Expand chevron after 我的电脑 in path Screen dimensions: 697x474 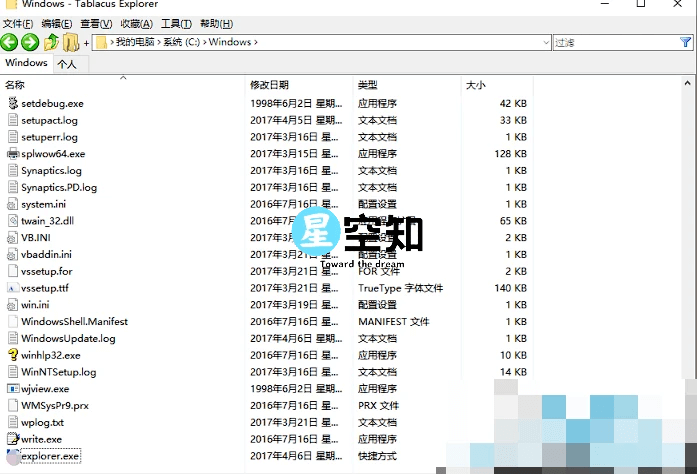tap(159, 42)
